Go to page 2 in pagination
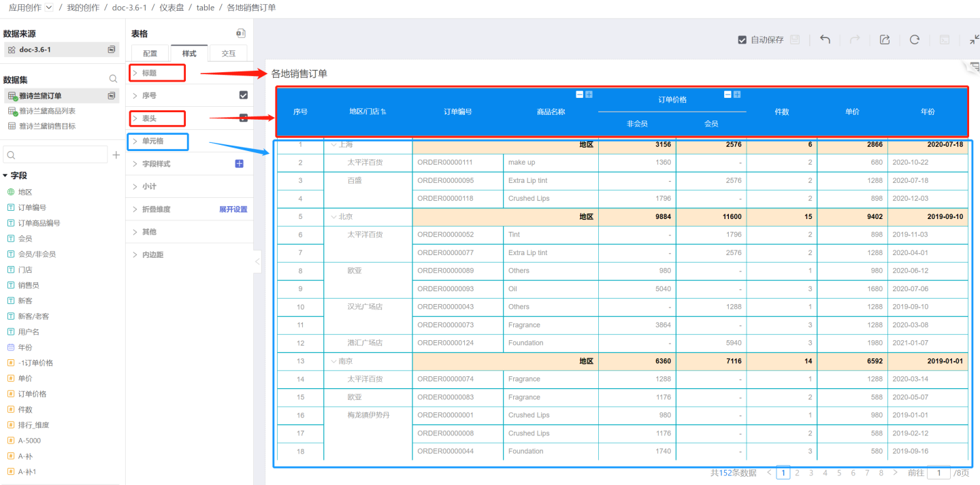This screenshot has height=485, width=980. click(x=797, y=473)
